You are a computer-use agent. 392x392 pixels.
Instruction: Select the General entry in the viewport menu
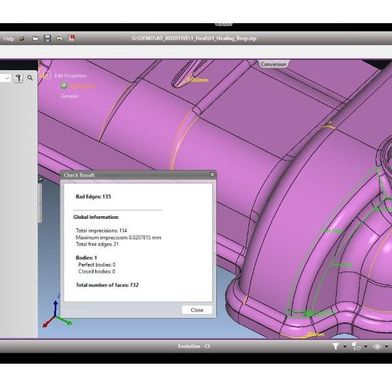69,96
